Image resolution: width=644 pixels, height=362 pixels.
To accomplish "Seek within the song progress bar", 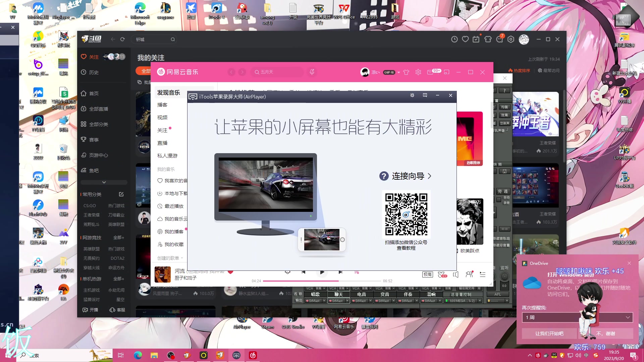I will [x=322, y=281].
